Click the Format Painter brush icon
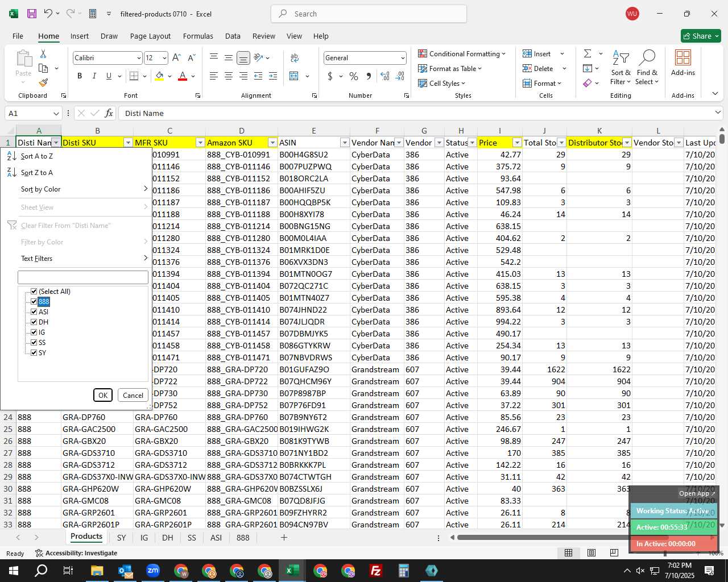This screenshot has width=728, height=582. coord(43,82)
